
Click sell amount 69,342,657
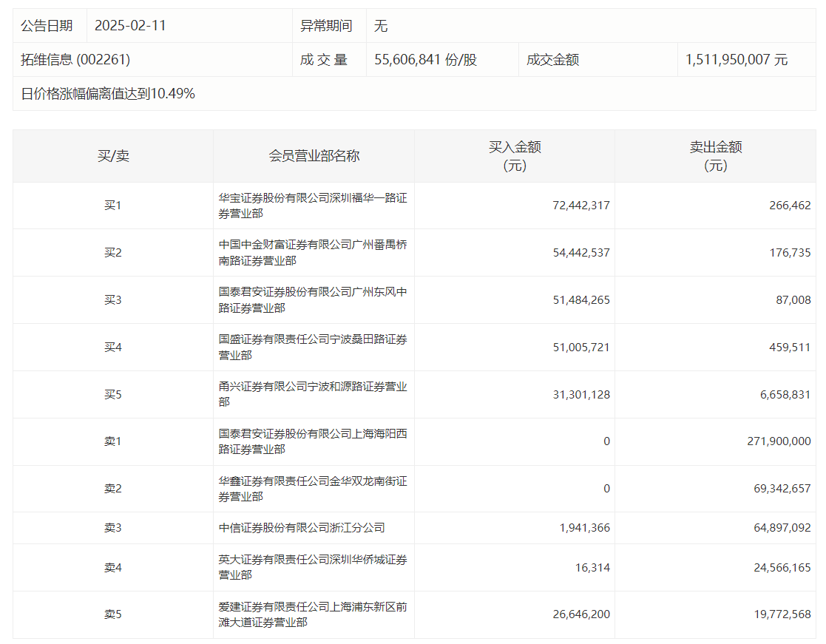tap(782, 489)
